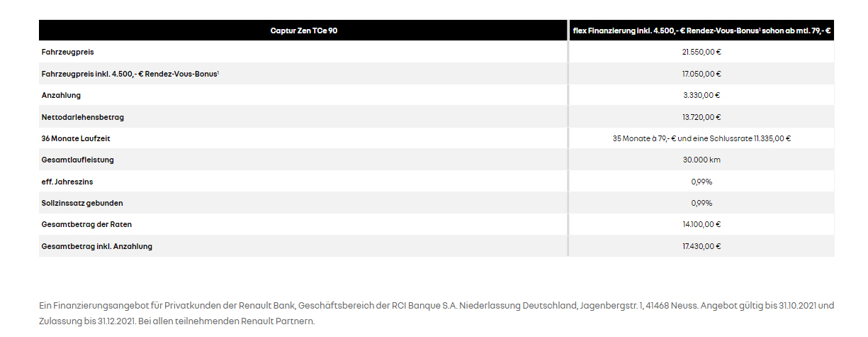868x337 pixels.
Task: Select the 3.330,00 € down payment value
Action: pos(701,95)
